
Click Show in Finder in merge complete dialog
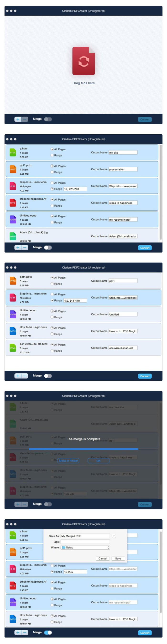[x=68, y=461]
